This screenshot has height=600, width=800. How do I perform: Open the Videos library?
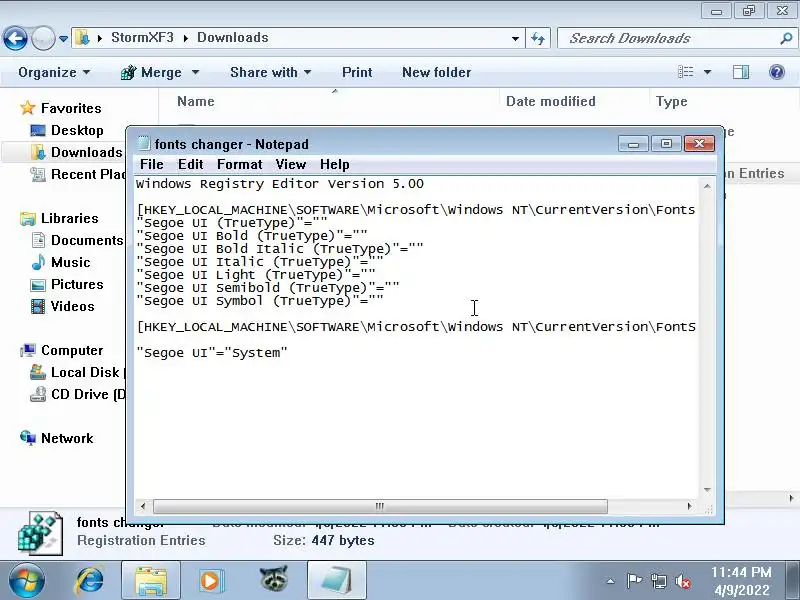pos(72,306)
